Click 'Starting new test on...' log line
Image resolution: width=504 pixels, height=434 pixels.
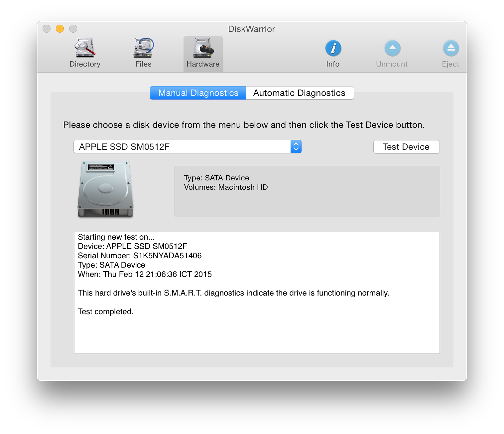pos(116,237)
